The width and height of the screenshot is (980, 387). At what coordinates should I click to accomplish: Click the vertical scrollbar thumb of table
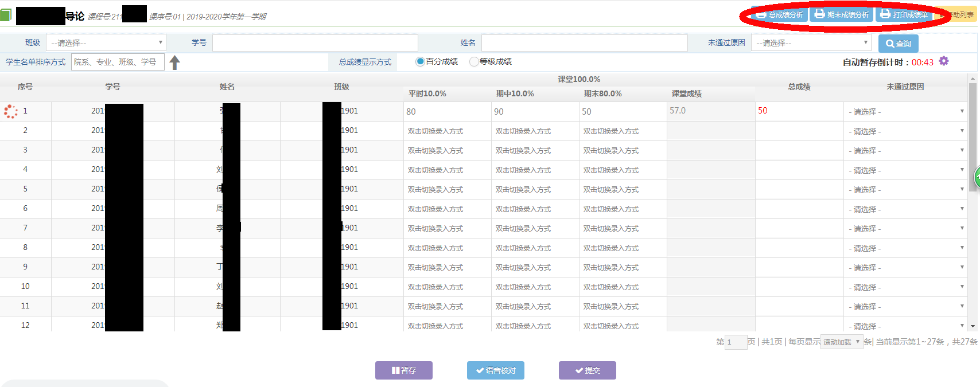(x=973, y=136)
